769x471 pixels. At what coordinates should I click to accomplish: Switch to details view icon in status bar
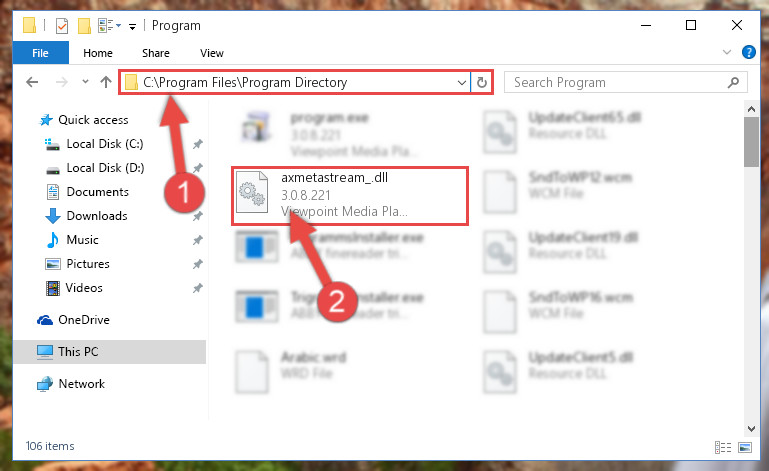tap(723, 447)
